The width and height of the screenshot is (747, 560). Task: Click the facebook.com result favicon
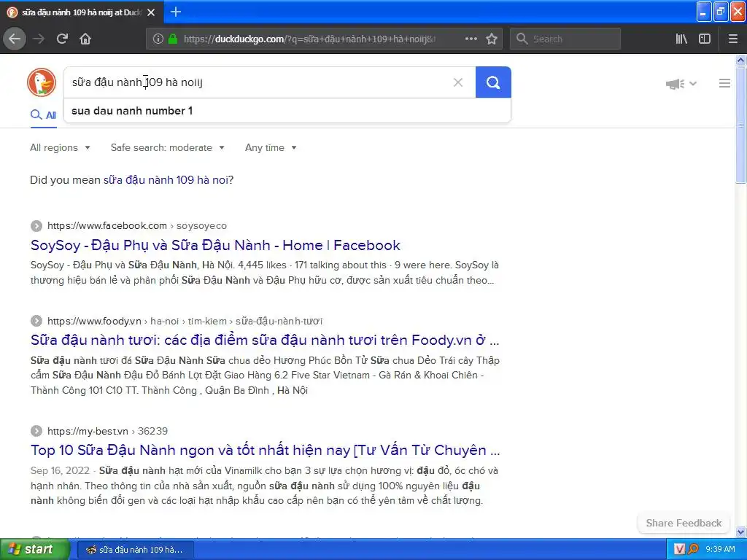(36, 226)
